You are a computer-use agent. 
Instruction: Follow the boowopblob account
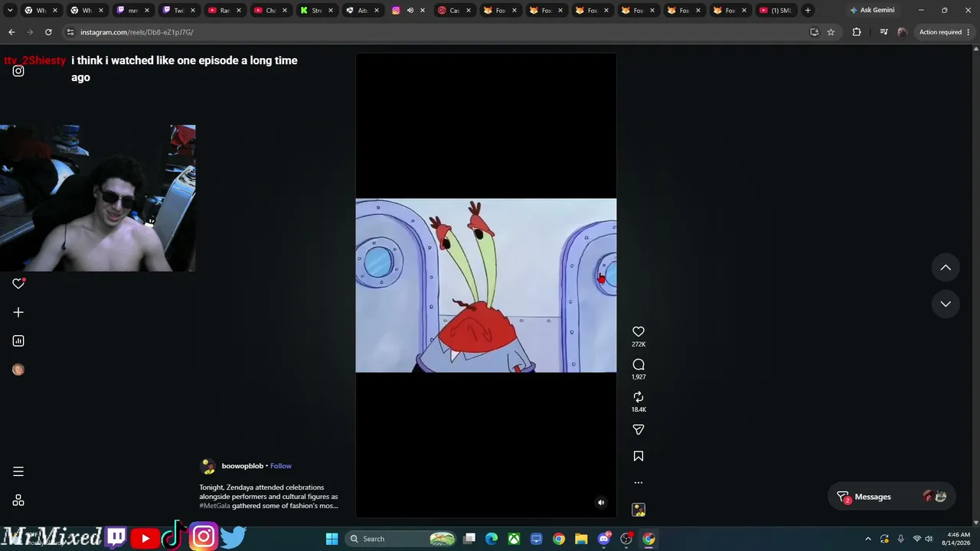tap(281, 466)
